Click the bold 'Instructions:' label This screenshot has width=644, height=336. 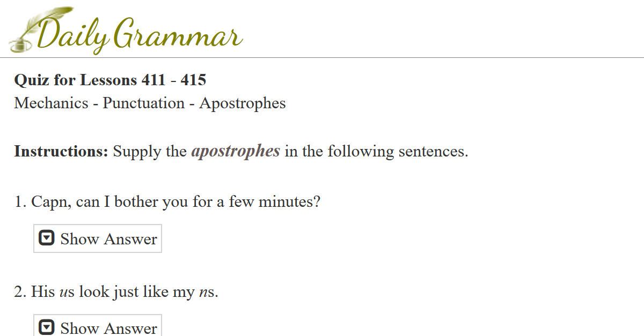[61, 152]
